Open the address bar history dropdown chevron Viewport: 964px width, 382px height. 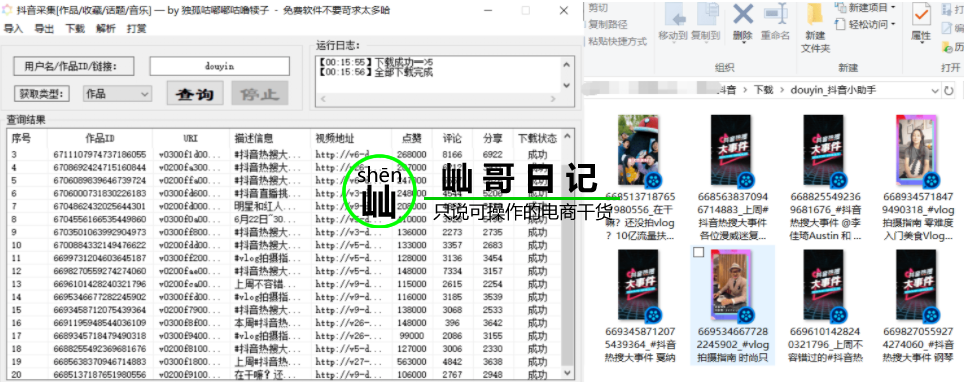click(x=934, y=91)
